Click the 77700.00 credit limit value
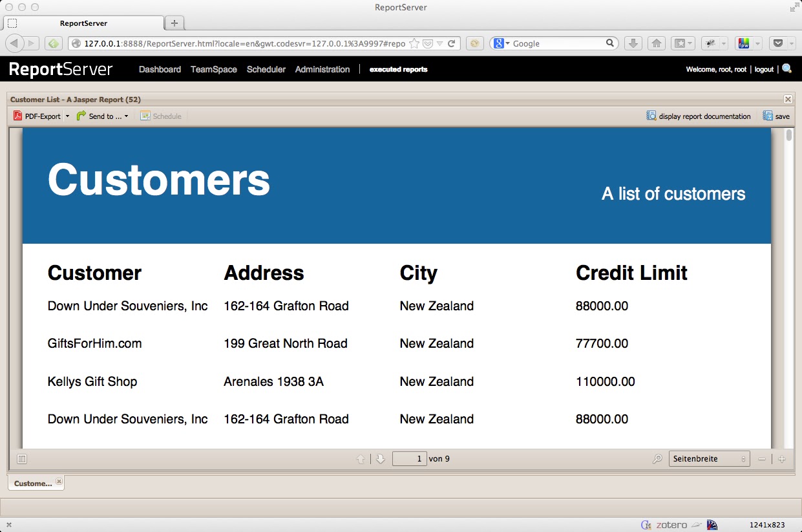Viewport: 802px width, 532px height. click(602, 343)
